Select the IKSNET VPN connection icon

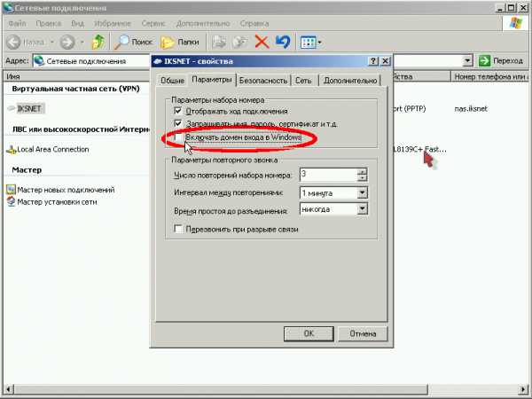click(12, 108)
